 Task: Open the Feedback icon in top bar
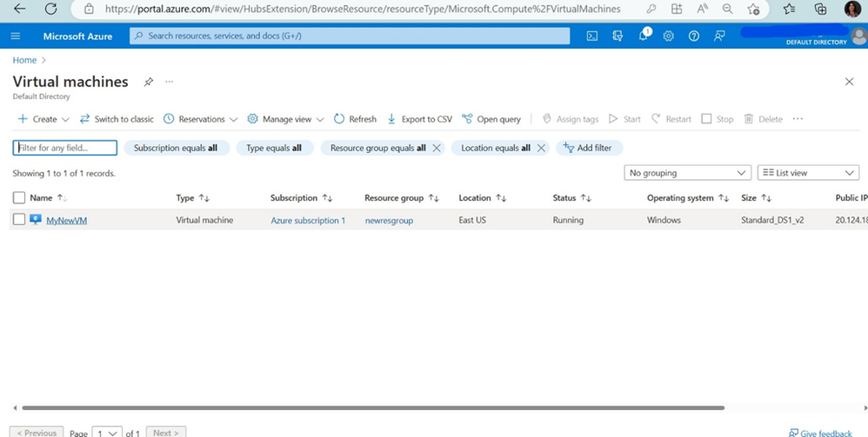(719, 36)
